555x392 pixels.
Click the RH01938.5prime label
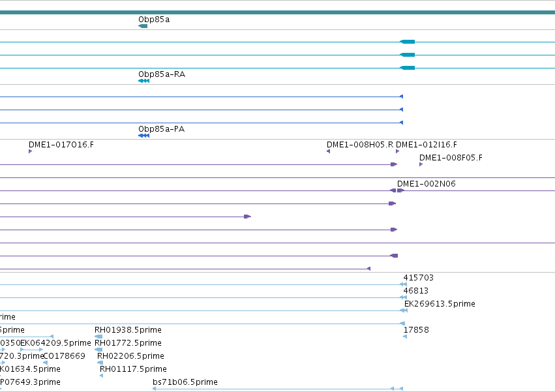[x=128, y=329]
